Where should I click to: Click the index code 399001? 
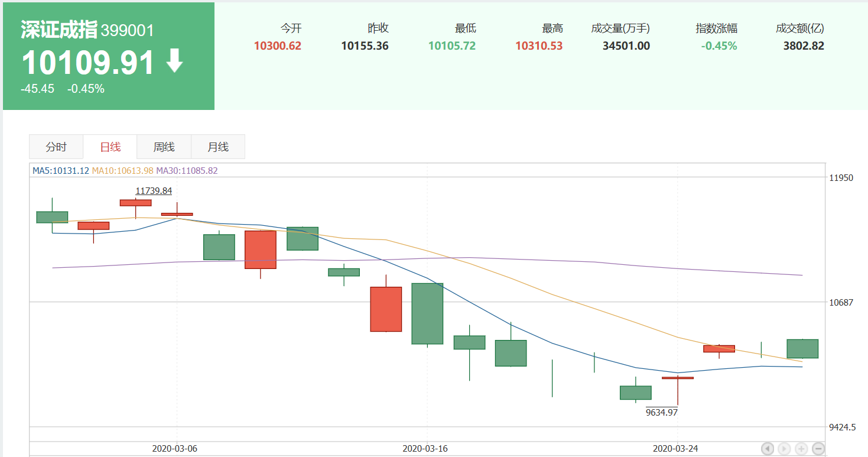pyautogui.click(x=127, y=31)
